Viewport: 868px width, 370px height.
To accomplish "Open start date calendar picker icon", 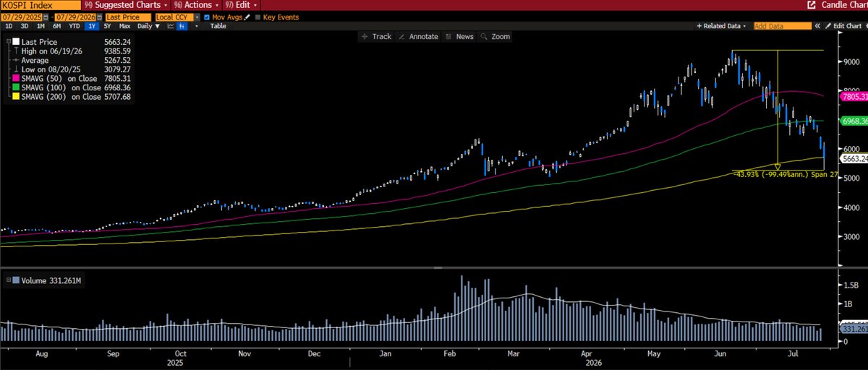I will pos(46,17).
